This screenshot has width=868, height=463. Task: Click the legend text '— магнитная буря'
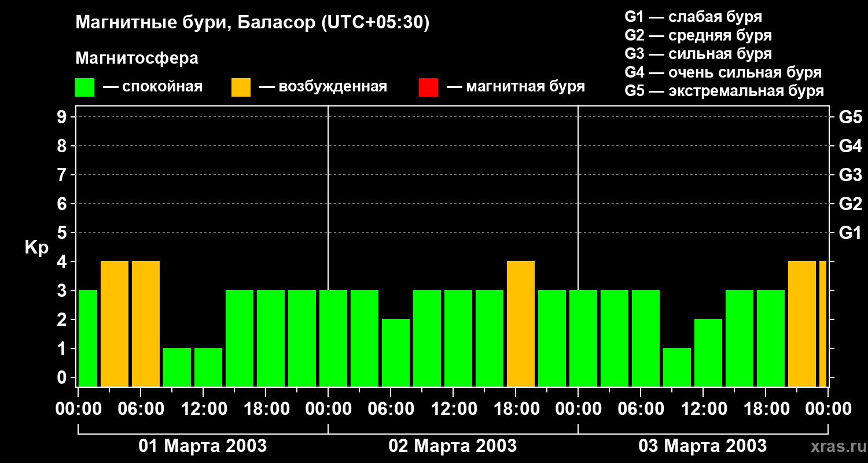click(516, 87)
